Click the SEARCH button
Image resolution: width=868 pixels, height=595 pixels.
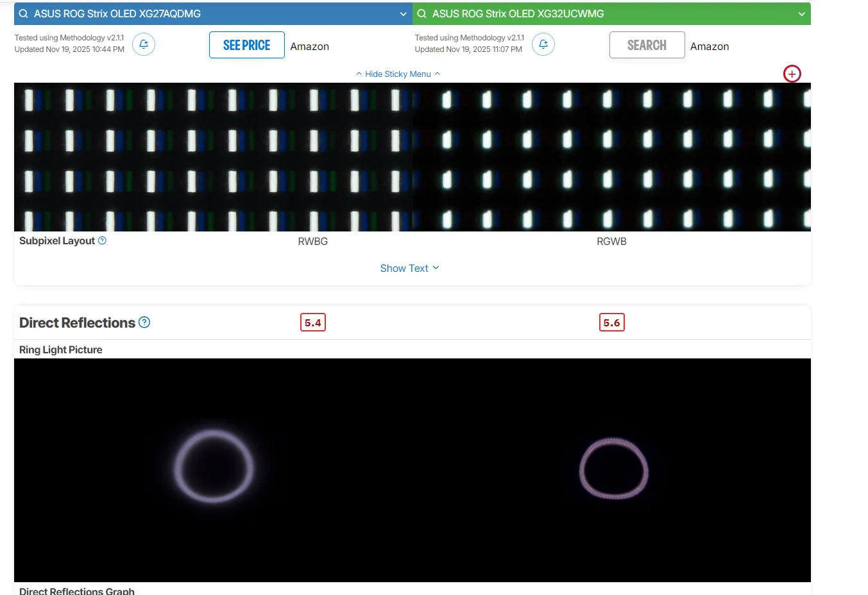click(647, 45)
